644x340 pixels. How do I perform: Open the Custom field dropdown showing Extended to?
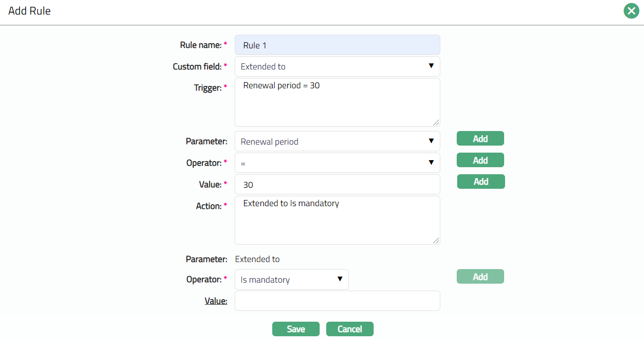[x=337, y=67]
